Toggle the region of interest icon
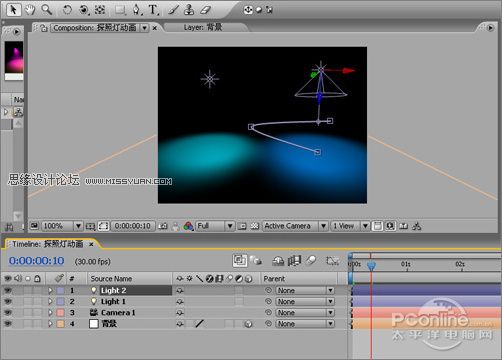 [x=242, y=226]
